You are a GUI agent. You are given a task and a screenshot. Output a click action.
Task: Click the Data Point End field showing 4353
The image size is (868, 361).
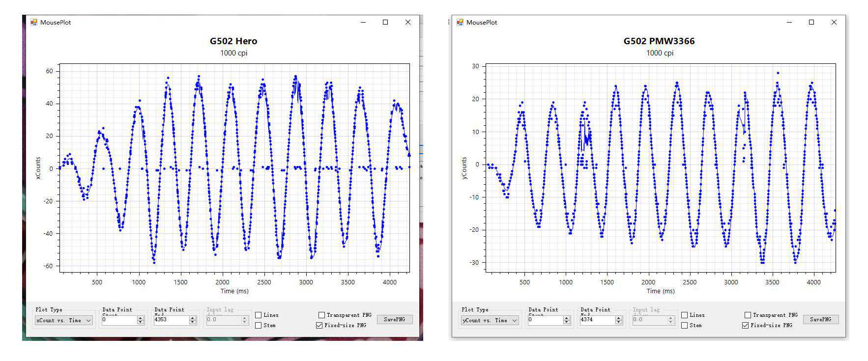[171, 320]
